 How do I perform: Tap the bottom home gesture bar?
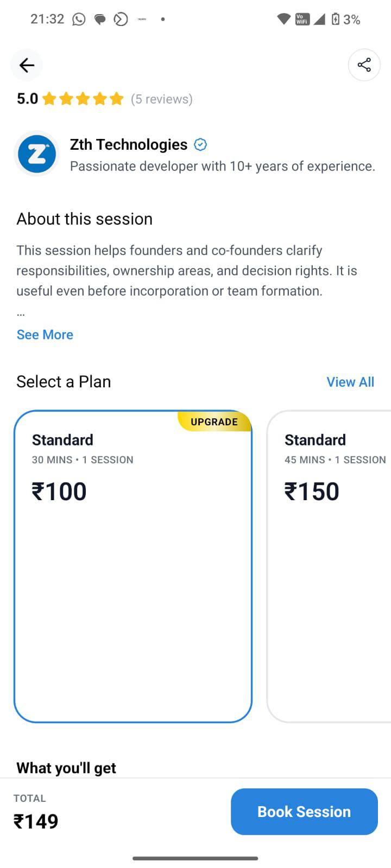195,858
